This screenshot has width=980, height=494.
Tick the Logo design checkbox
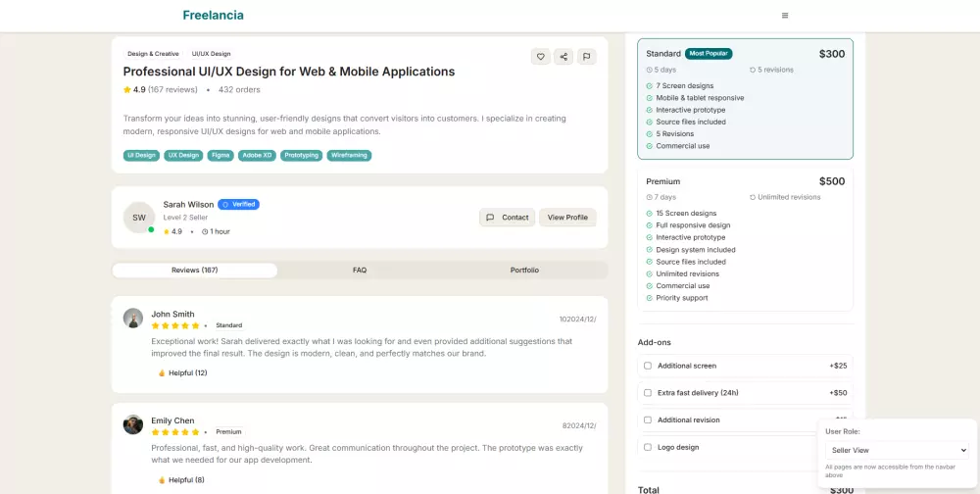click(648, 447)
